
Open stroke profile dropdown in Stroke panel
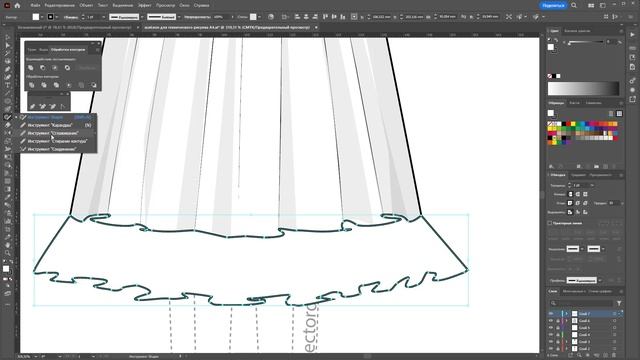point(600,280)
